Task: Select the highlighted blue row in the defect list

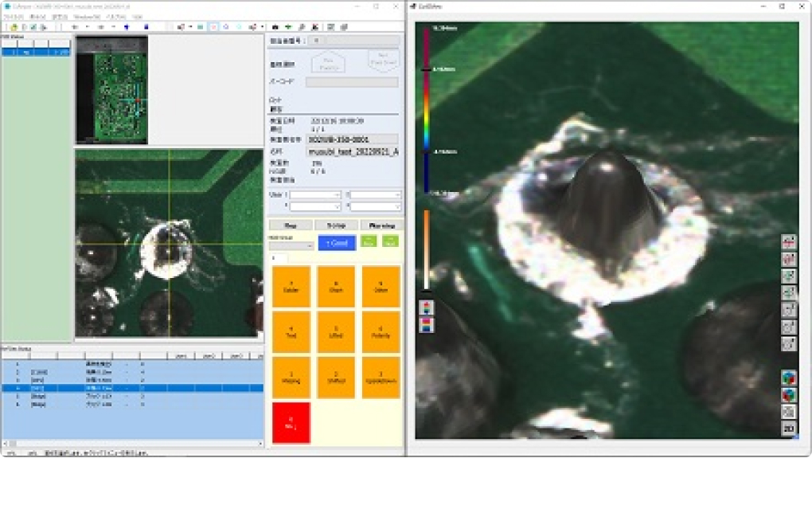Action: click(131, 388)
